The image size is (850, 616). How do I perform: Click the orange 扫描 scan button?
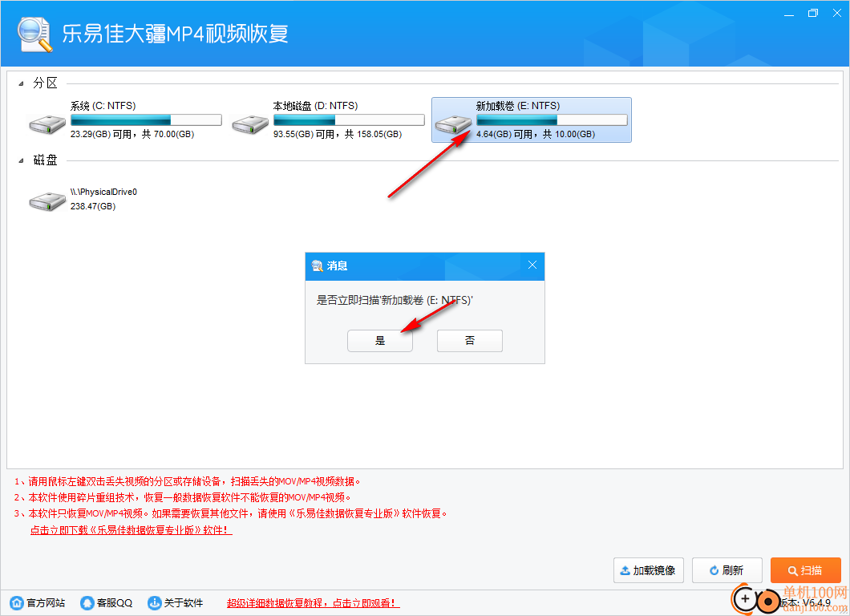tap(806, 570)
